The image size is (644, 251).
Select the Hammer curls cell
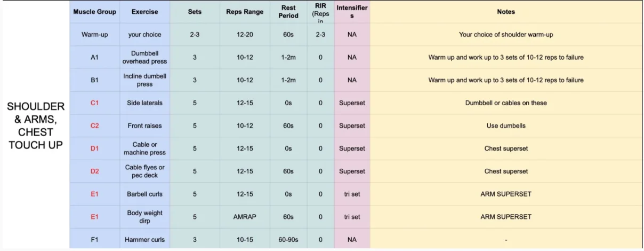point(144,240)
